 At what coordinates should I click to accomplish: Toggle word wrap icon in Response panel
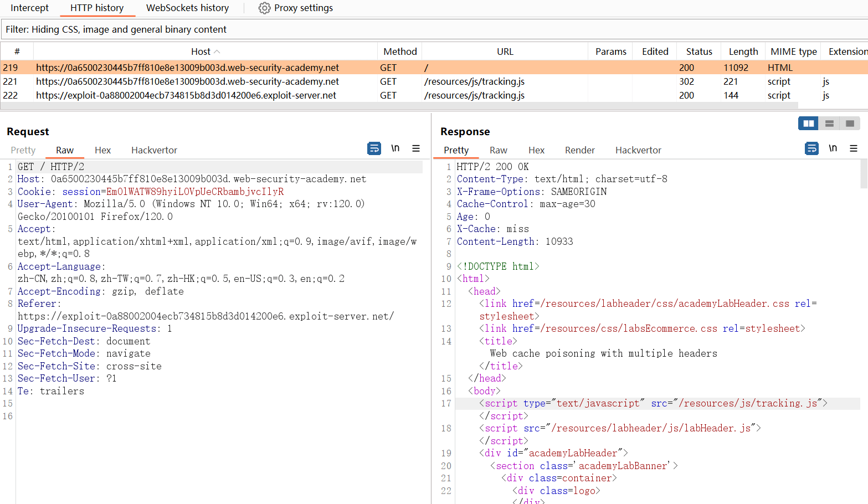coord(811,148)
